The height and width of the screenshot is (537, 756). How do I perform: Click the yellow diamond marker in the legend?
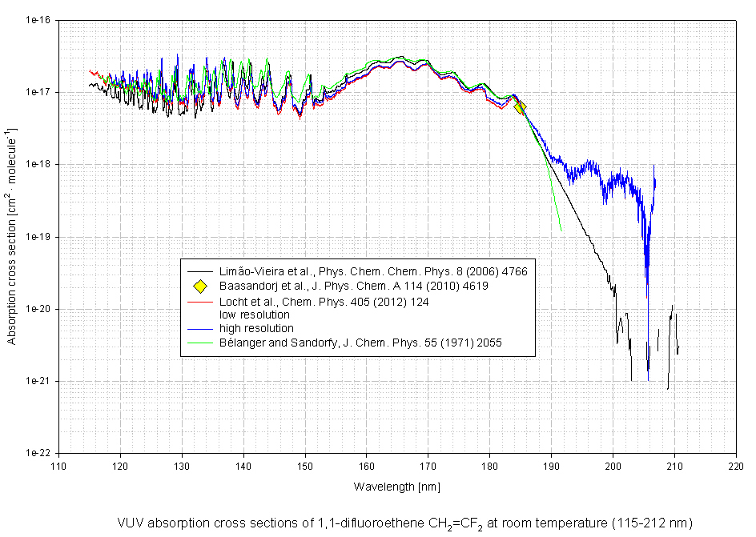[x=201, y=286]
